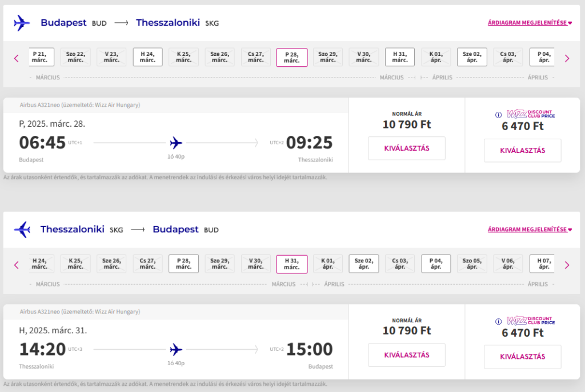The height and width of the screenshot is (392, 585).
Task: Choose return date P 04, ápr.
Action: (x=436, y=264)
